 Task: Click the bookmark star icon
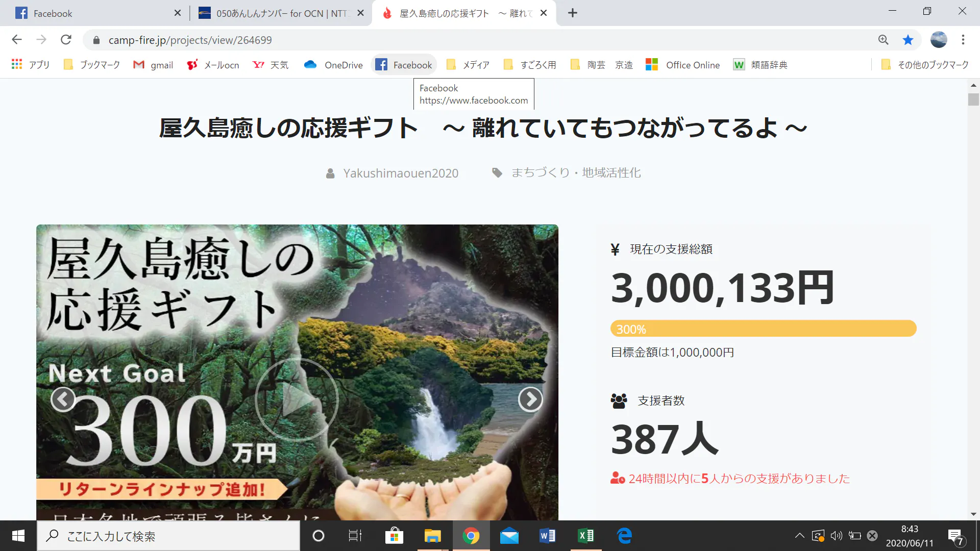click(x=908, y=40)
